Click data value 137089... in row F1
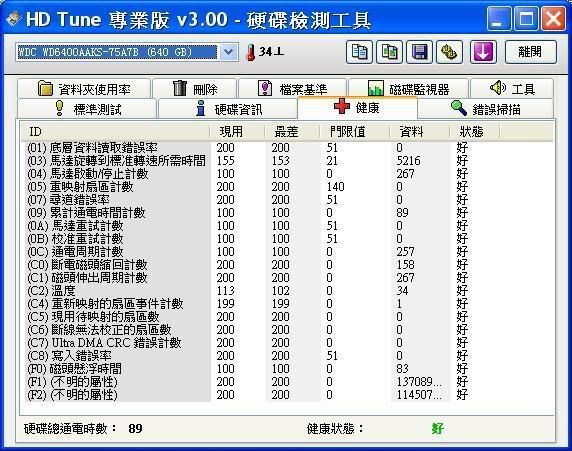This screenshot has width=572, height=451. tap(419, 382)
